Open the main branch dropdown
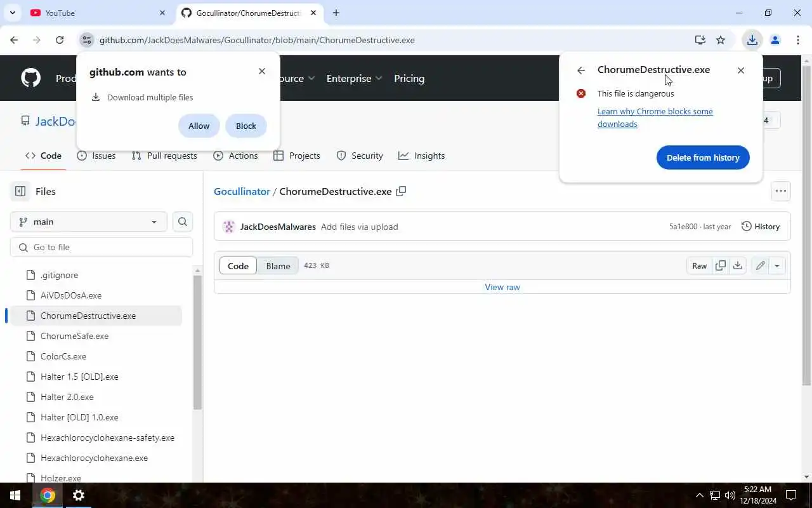The height and width of the screenshot is (508, 812). click(89, 222)
